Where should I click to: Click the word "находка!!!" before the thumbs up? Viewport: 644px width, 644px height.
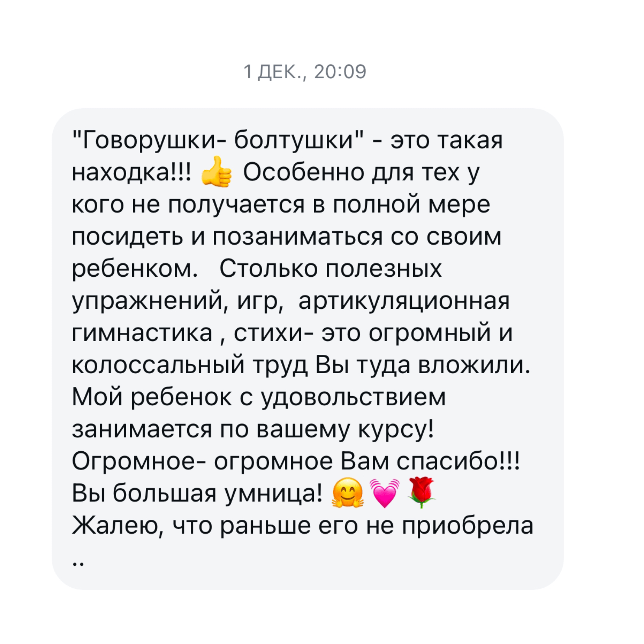coord(132,172)
